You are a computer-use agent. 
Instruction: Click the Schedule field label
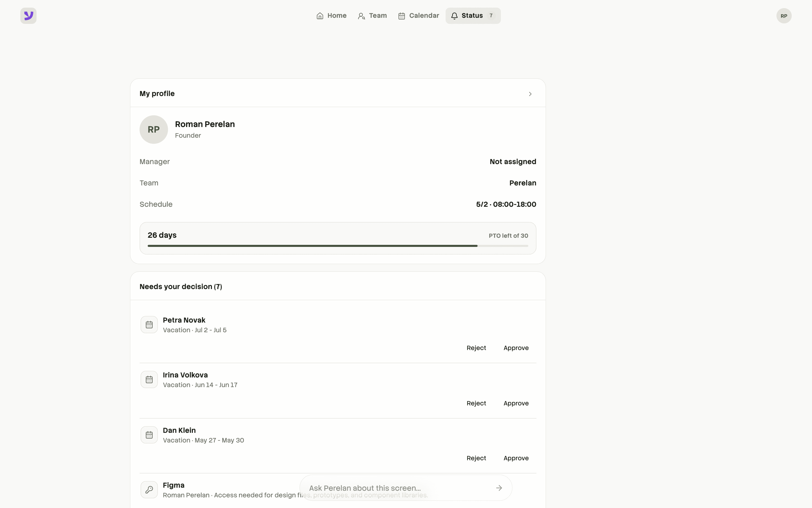[156, 204]
